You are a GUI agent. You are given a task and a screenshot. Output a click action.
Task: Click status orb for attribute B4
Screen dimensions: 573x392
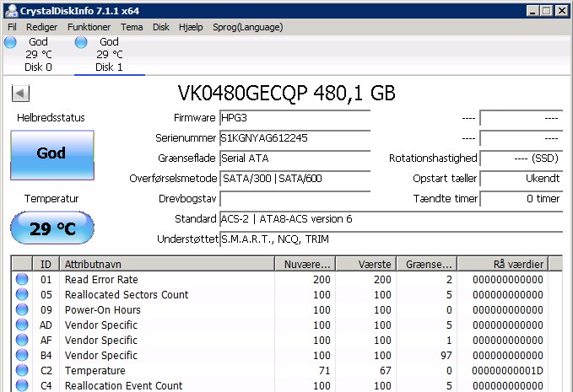coord(22,355)
